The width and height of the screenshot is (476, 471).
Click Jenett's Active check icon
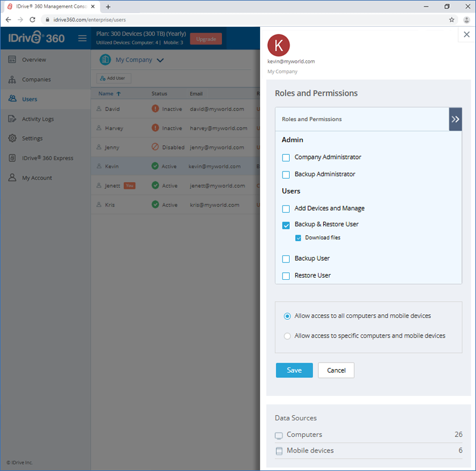(x=155, y=185)
